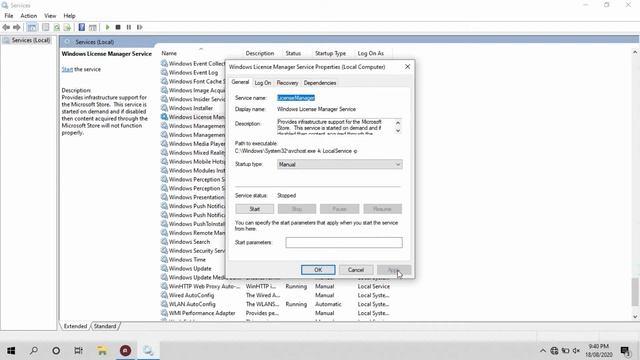Click the Forward arrow in Services toolbar
The width and height of the screenshot is (640, 360).
coord(17,27)
